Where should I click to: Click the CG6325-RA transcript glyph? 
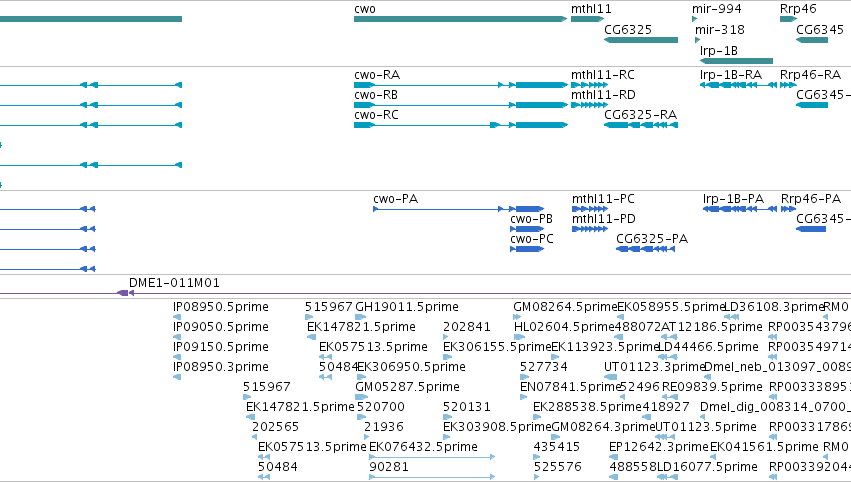tap(641, 125)
